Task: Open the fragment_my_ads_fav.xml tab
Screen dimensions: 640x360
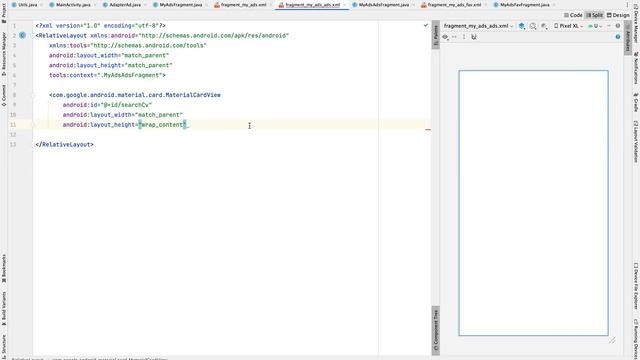Action: [454, 5]
